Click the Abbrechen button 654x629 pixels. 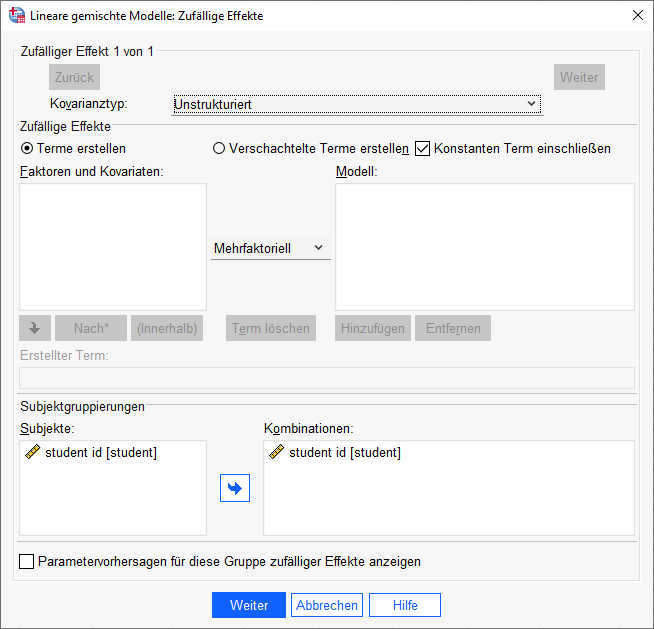[x=327, y=605]
